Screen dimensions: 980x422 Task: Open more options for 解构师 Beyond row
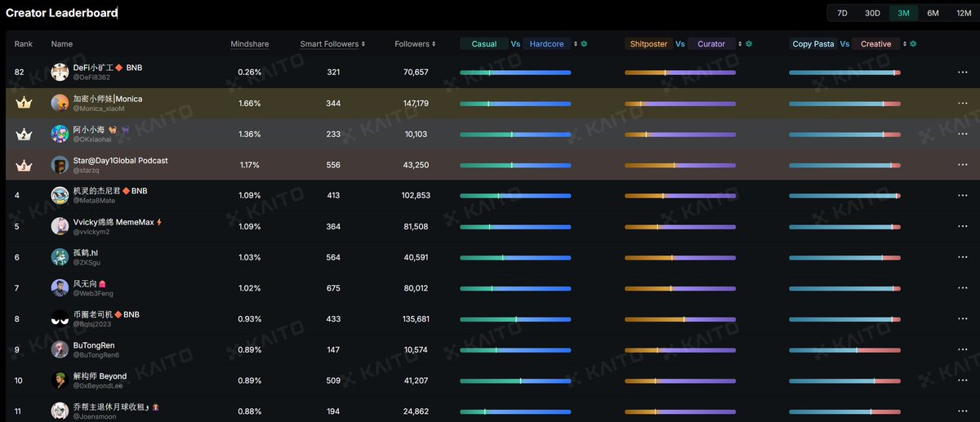[x=962, y=380]
